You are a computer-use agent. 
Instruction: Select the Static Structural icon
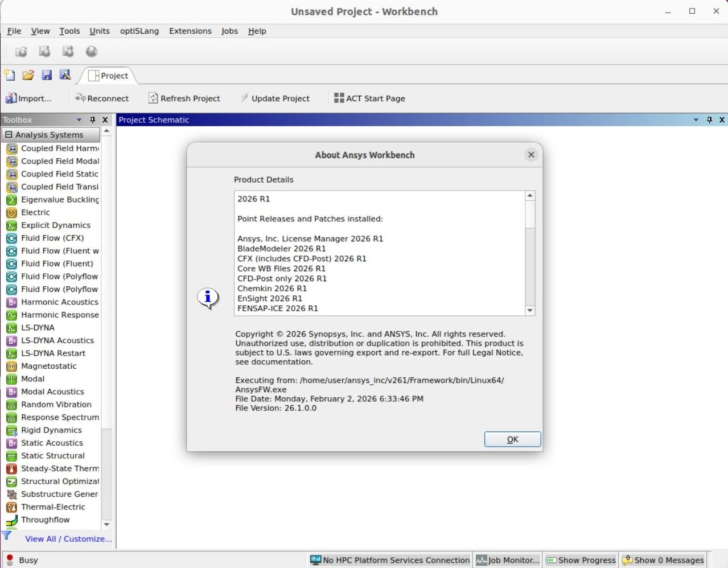click(11, 456)
